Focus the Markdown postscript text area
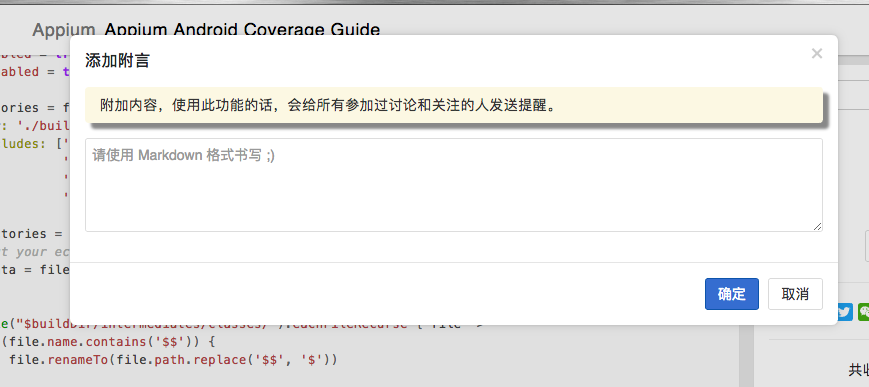The image size is (869, 387). [453, 185]
